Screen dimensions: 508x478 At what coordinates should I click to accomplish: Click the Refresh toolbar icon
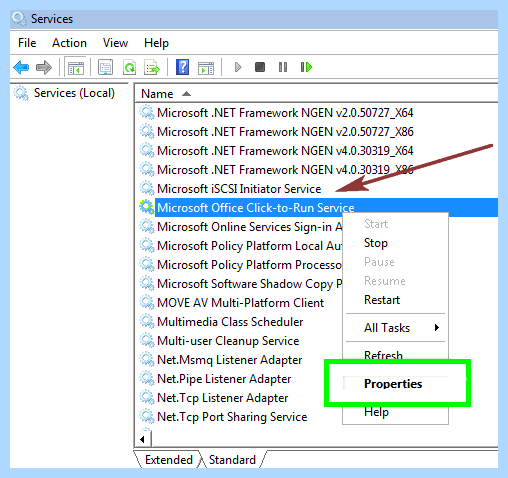[x=129, y=67]
